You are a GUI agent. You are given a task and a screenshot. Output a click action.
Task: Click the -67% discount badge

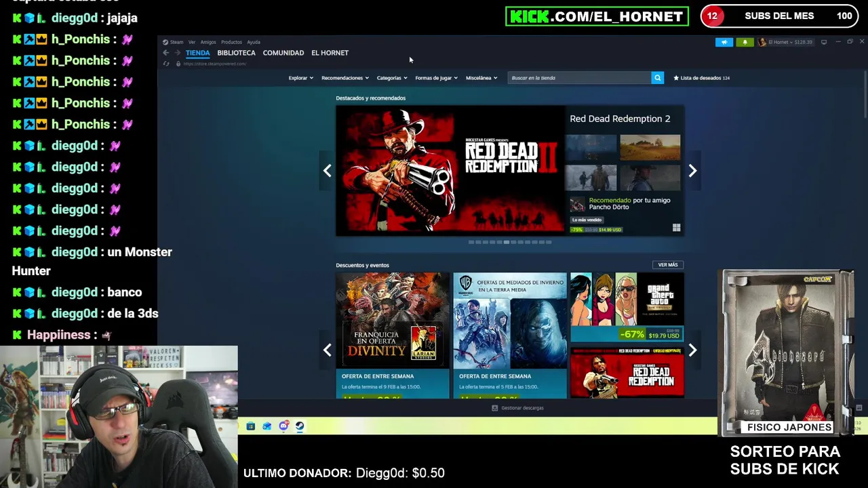tap(632, 335)
